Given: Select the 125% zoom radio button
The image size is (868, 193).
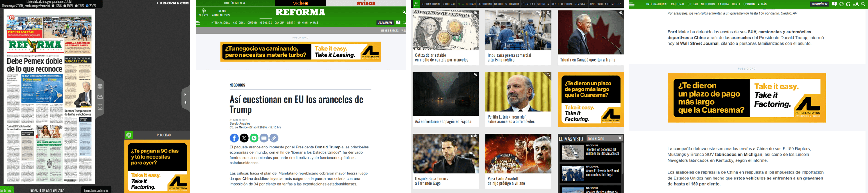Looking at the screenshot, I should (53, 6).
